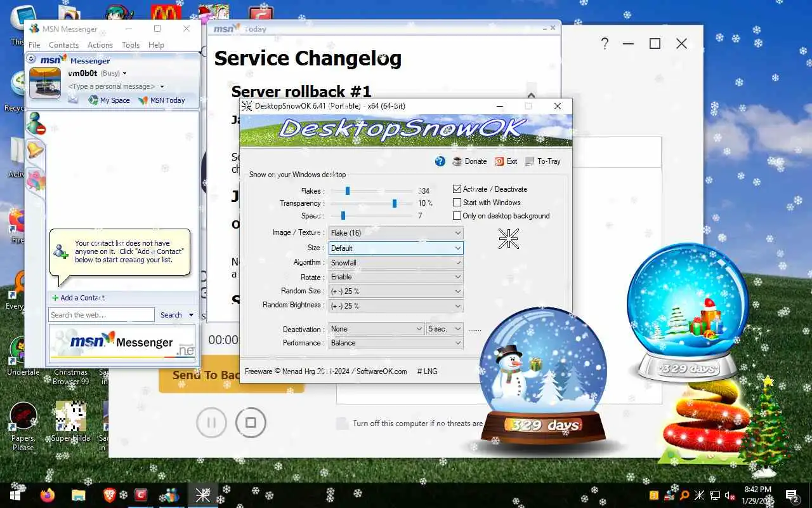Click the snowflake system tray icon
Screen dimensions: 812x508
[x=699, y=495]
